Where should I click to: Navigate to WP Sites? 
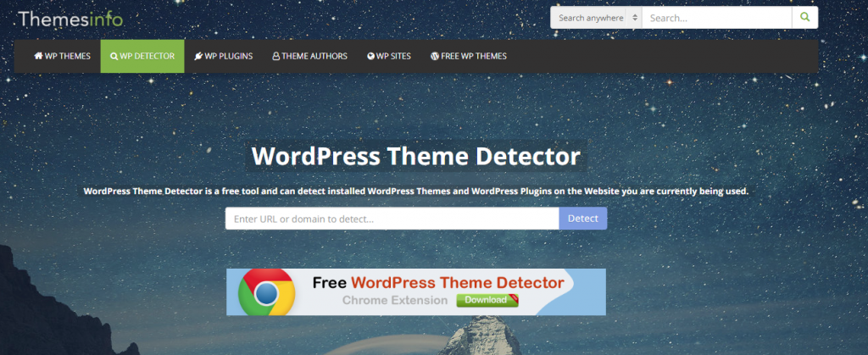388,56
